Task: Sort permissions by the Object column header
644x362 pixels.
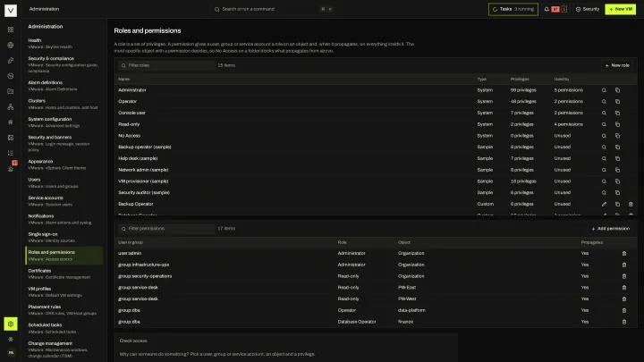Action: pyautogui.click(x=404, y=242)
